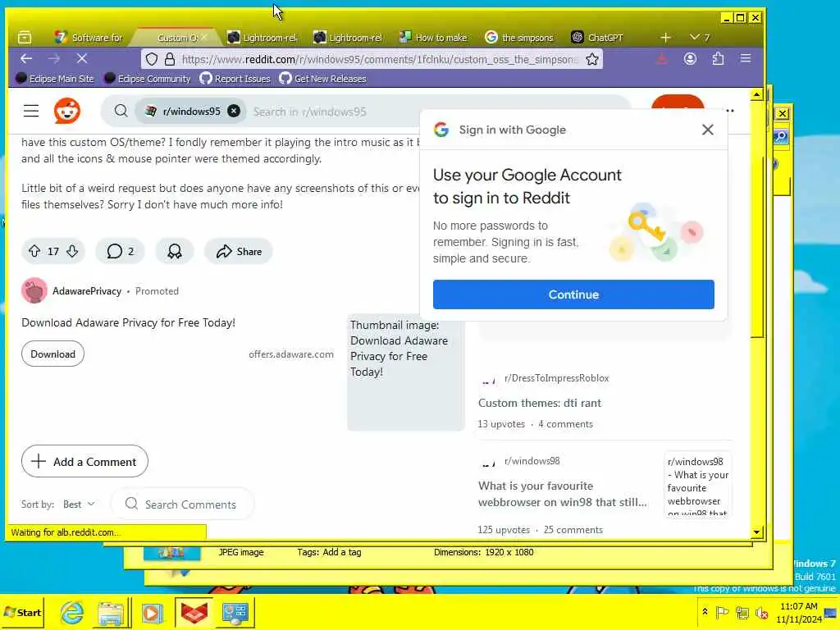Open Firefox View icon in tab bar
Screen dimensions: 840x630
point(25,38)
